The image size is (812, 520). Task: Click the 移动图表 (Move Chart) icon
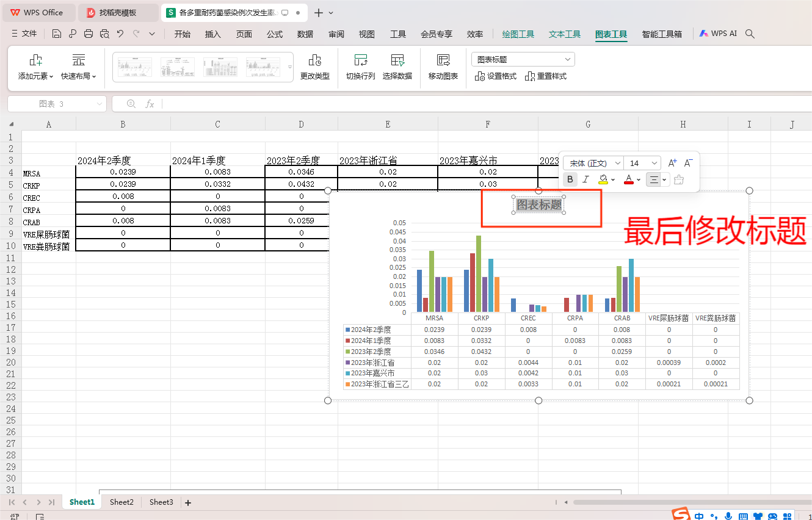point(442,67)
